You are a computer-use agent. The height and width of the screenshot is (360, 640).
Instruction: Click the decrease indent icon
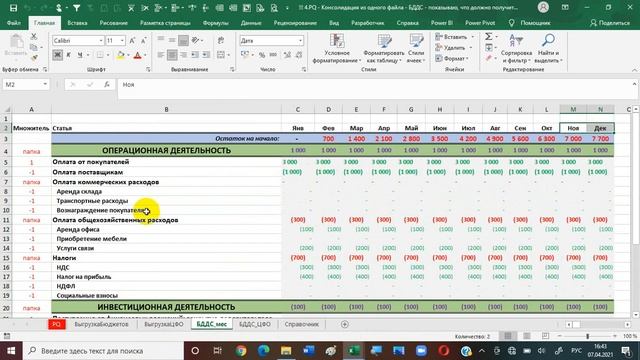tap(195, 55)
